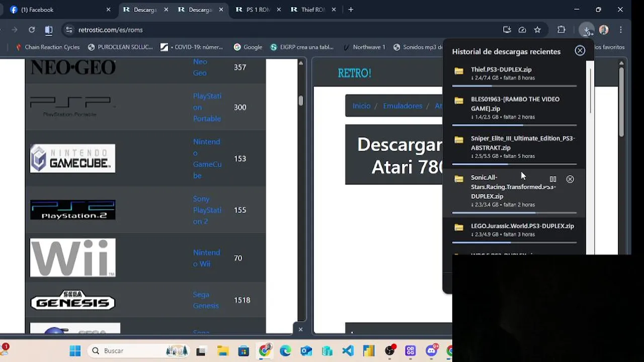Open the EIGRP crea una tabl... bookmark
The height and width of the screenshot is (362, 644).
(302, 47)
